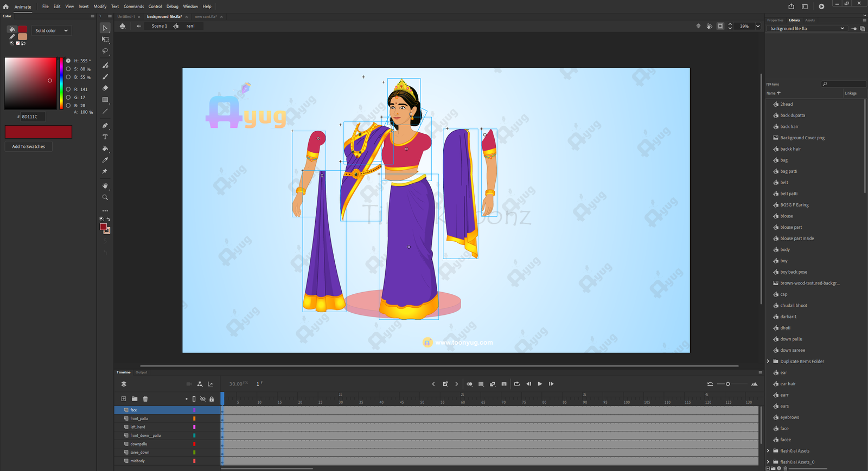This screenshot has width=868, height=471.
Task: Click the delete layer trash icon
Action: [x=145, y=399]
